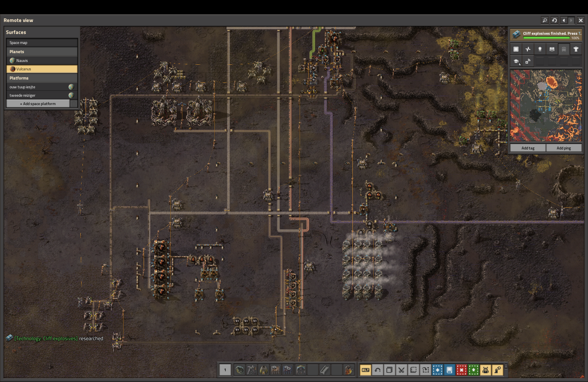The width and height of the screenshot is (588, 382).
Task: Switch to the Nauvis planet surface
Action: [x=42, y=61]
